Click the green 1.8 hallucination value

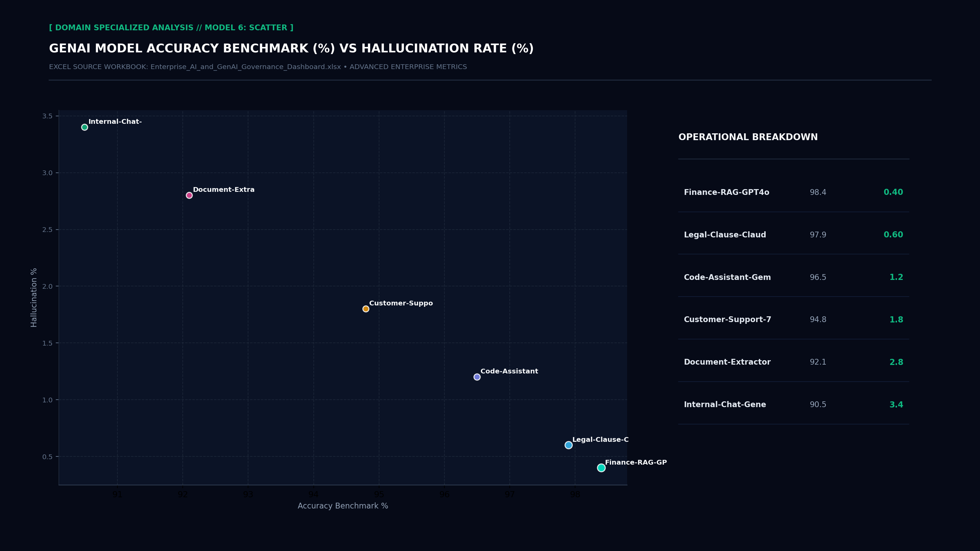[x=896, y=320]
